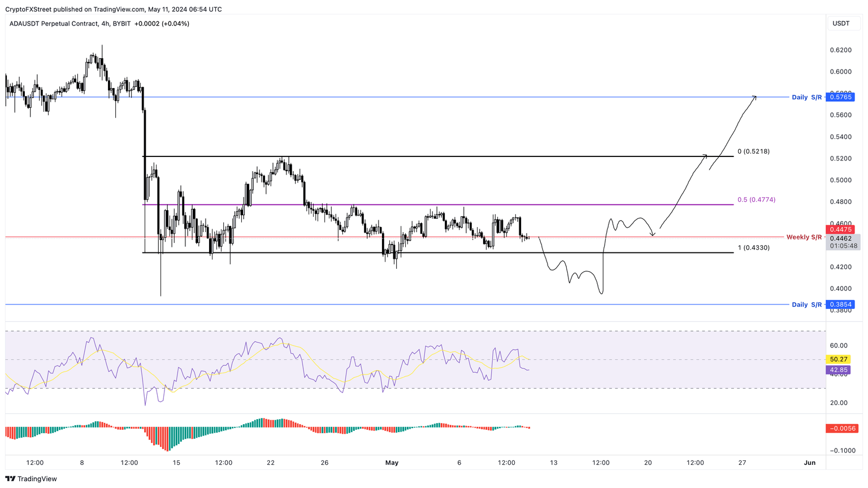
Task: Click the Jun label on the time axis
Action: (x=810, y=463)
